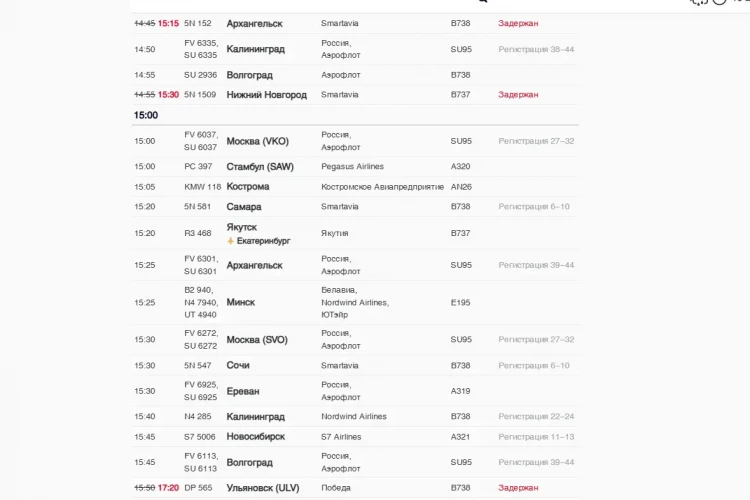The image size is (750, 500).
Task: Open flight 5N 152 to Архангельск
Action: coord(355,23)
